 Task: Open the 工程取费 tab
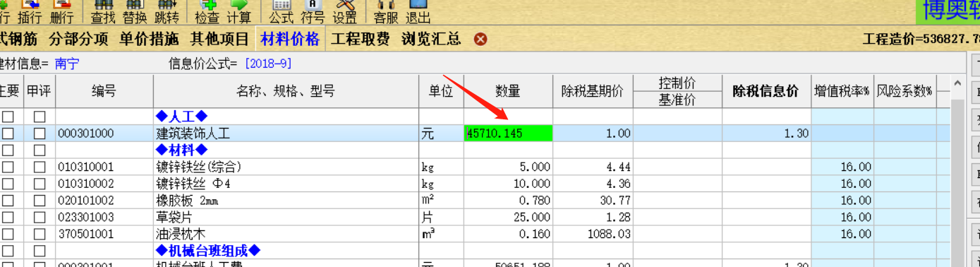tap(361, 39)
